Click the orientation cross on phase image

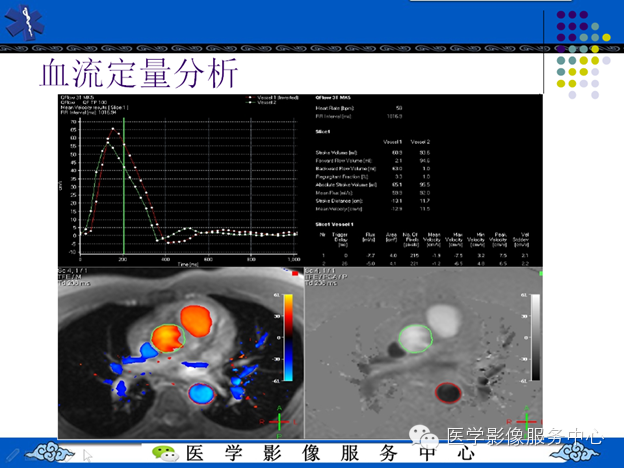526,422
